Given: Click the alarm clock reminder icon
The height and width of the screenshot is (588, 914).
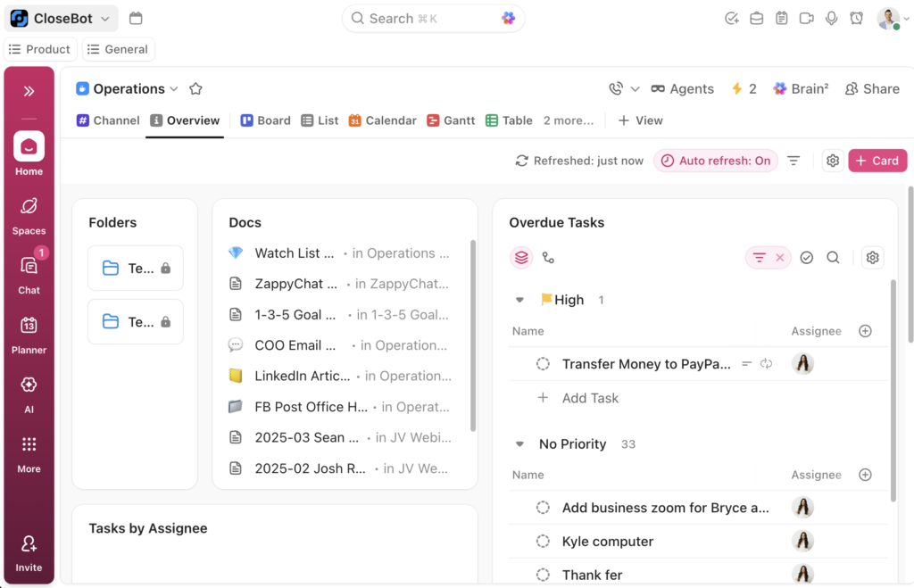Looking at the screenshot, I should coord(856,18).
